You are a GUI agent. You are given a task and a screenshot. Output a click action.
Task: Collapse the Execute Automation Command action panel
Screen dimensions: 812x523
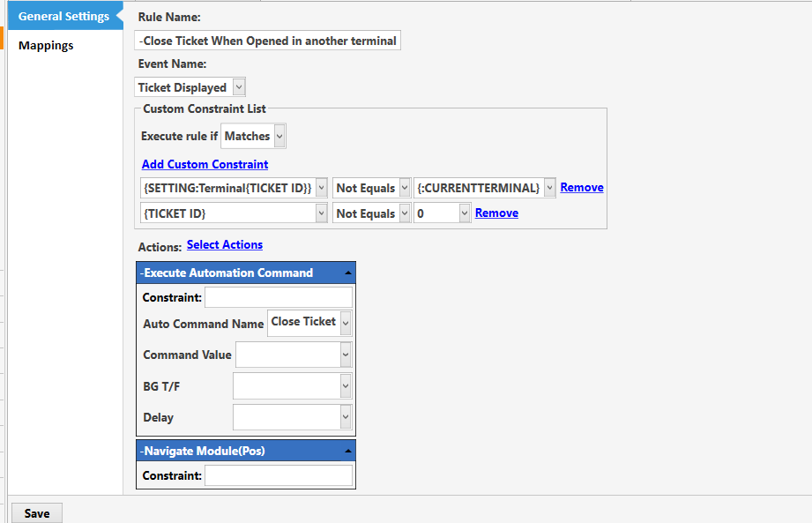[348, 273]
